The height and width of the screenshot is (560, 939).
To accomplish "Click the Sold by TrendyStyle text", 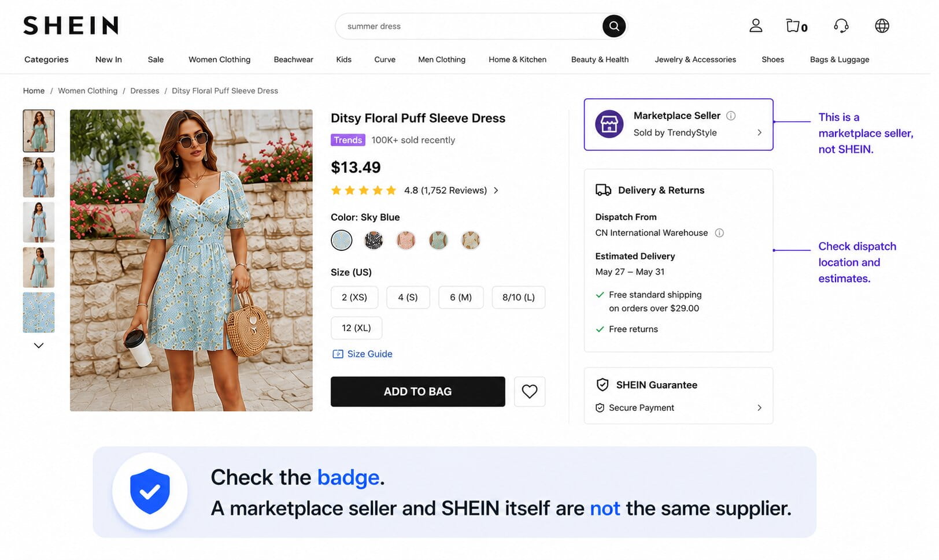I will point(675,132).
